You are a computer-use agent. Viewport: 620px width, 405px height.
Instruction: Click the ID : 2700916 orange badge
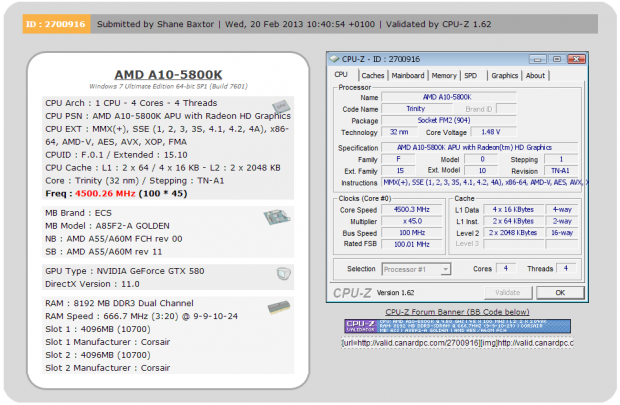point(56,24)
